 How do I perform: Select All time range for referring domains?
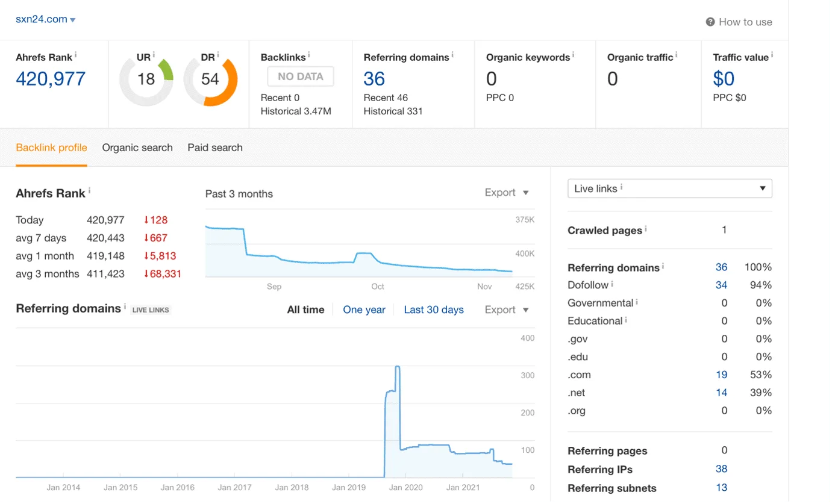coord(305,310)
